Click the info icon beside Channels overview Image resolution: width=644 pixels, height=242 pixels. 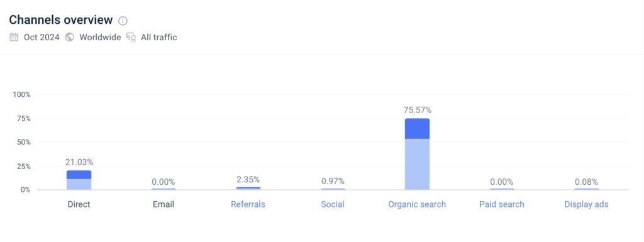(x=123, y=21)
